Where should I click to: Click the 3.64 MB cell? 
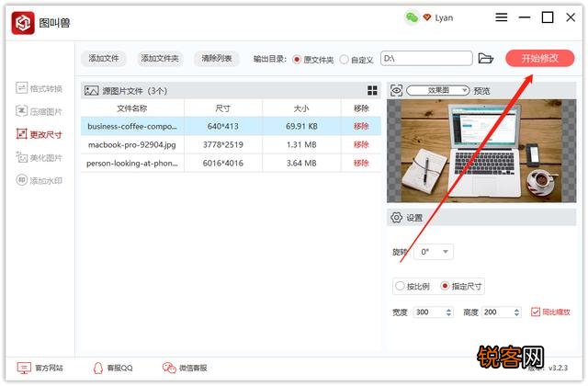click(301, 164)
